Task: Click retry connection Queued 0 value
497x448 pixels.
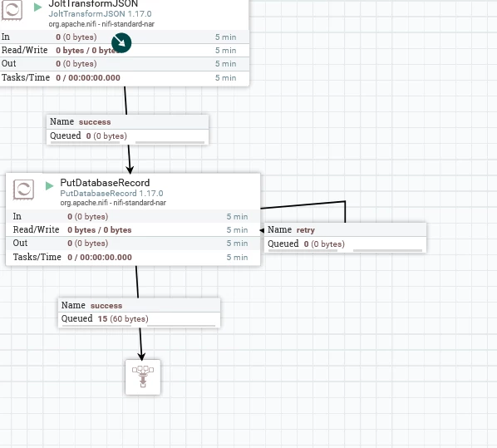Action: 324,244
